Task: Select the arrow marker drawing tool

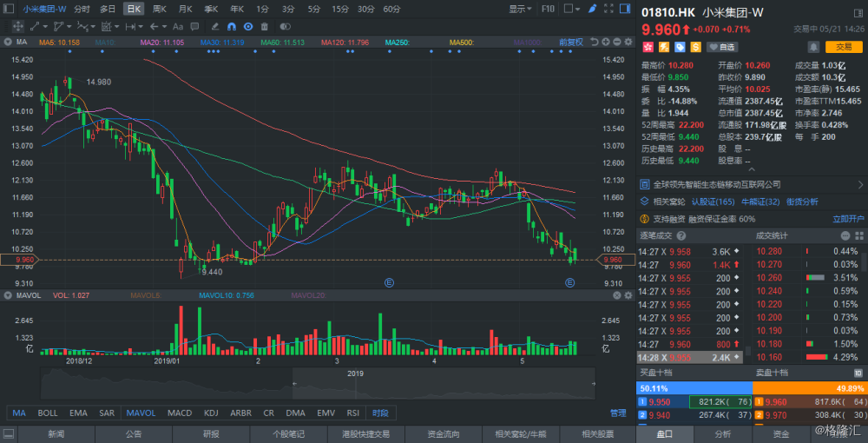Action: [x=155, y=26]
